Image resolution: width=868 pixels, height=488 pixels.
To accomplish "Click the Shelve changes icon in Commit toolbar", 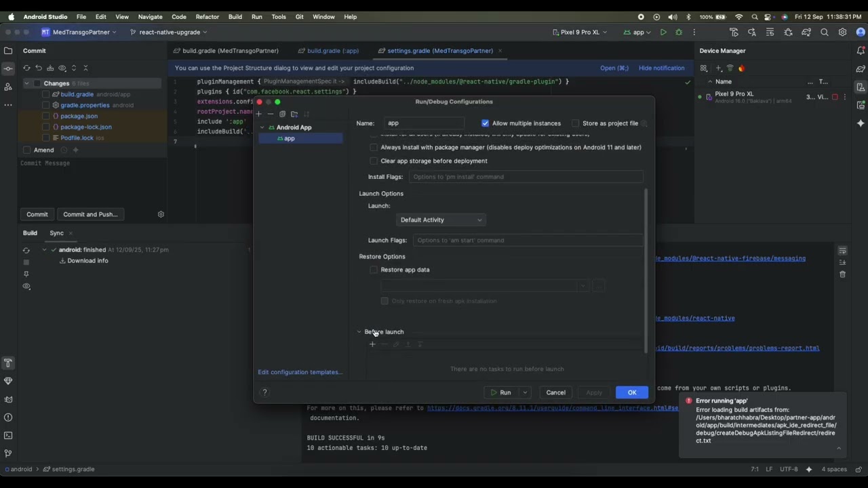I will (50, 68).
